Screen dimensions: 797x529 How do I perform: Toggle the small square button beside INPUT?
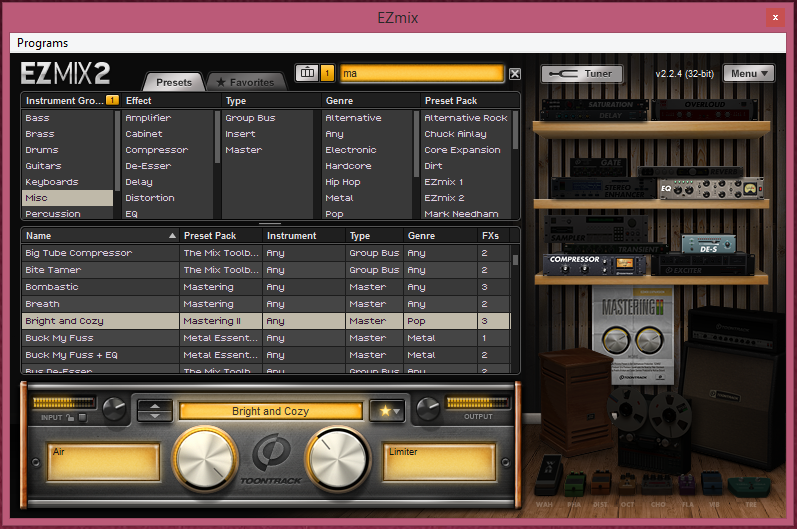tap(82, 417)
